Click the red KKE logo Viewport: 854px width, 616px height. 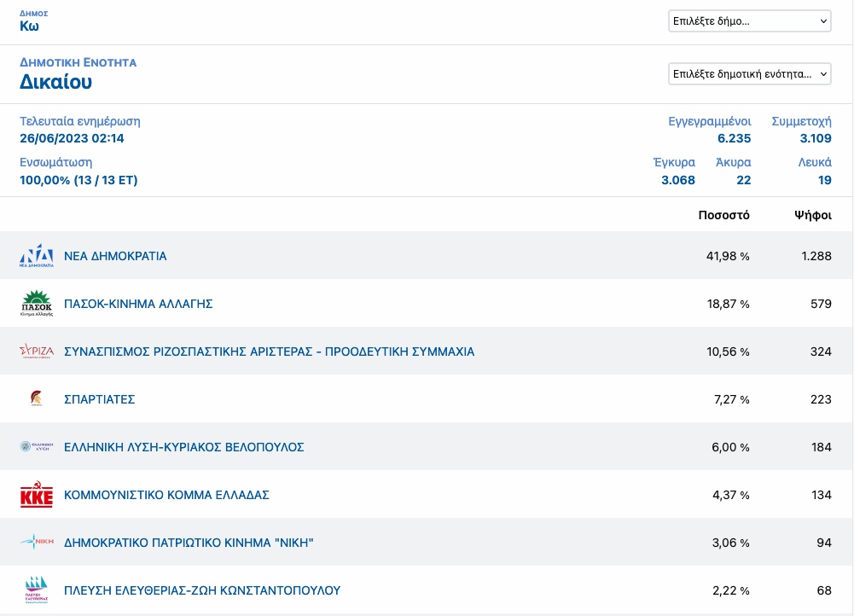[37, 495]
